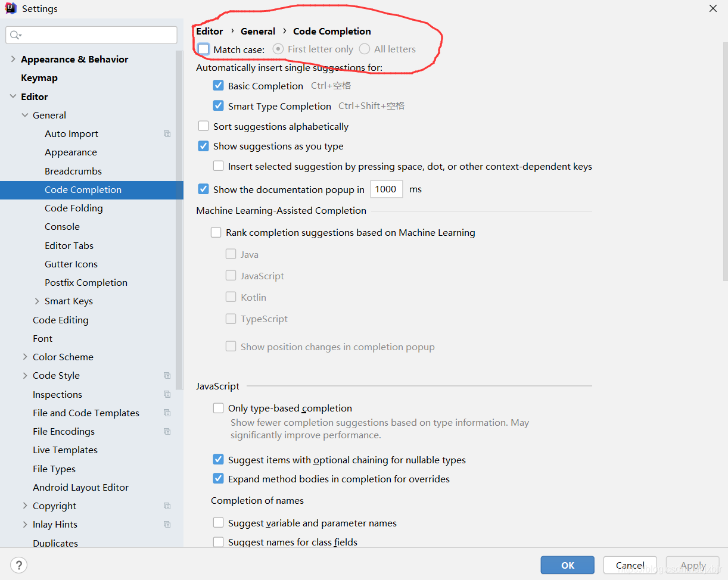Image resolution: width=728 pixels, height=580 pixels.
Task: Collapse the General tree node
Action: coord(25,115)
